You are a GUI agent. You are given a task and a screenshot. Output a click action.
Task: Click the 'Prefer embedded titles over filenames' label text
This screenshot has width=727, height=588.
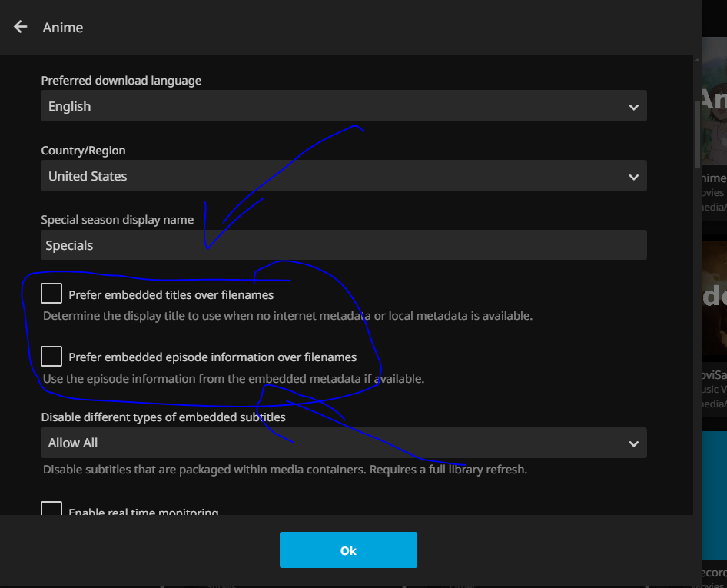(171, 294)
